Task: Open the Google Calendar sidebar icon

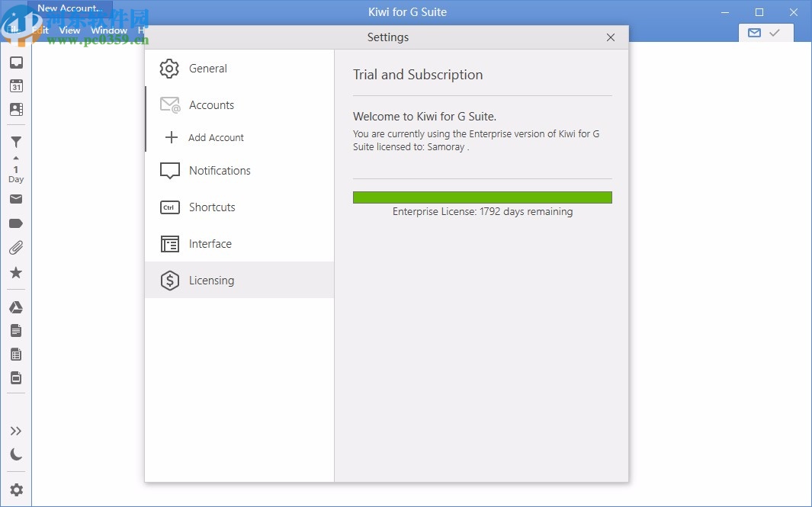Action: coord(16,86)
